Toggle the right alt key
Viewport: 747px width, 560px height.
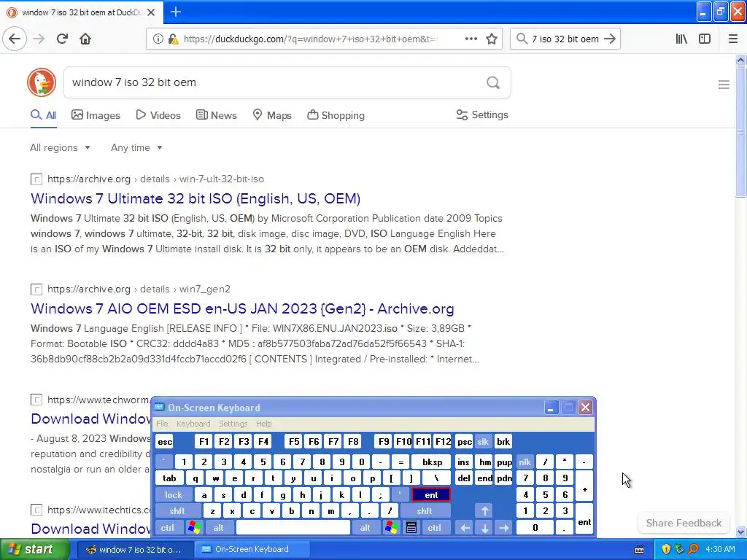tap(365, 528)
